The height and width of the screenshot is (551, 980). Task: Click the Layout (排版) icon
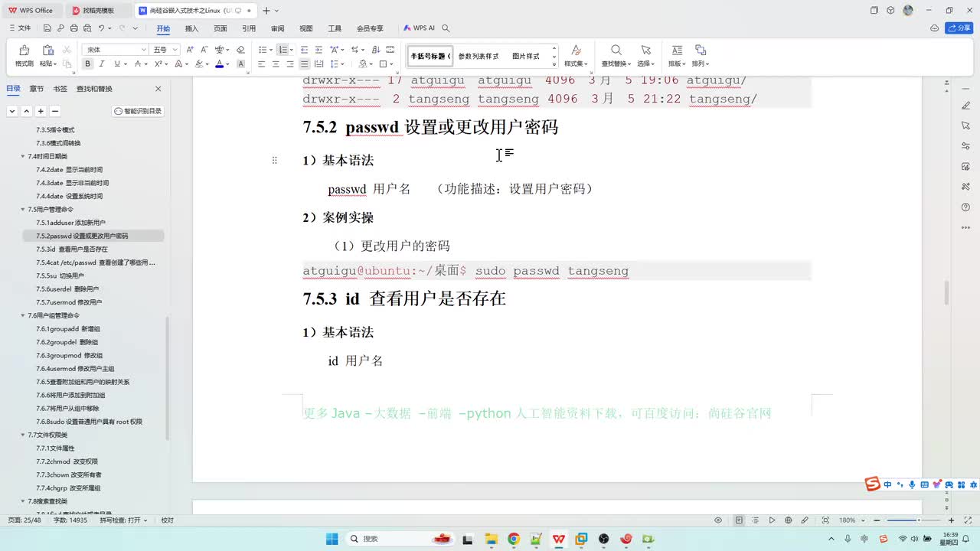[x=677, y=51]
